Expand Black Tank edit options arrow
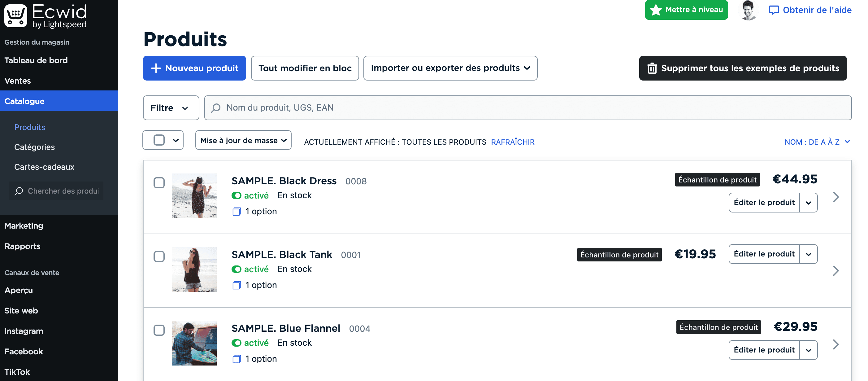868x381 pixels. [808, 254]
